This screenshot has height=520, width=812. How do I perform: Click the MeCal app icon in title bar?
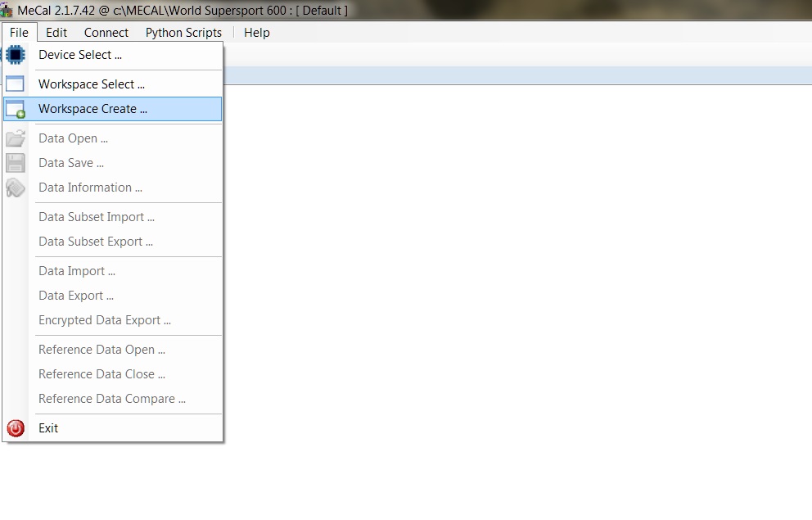pyautogui.click(x=7, y=11)
